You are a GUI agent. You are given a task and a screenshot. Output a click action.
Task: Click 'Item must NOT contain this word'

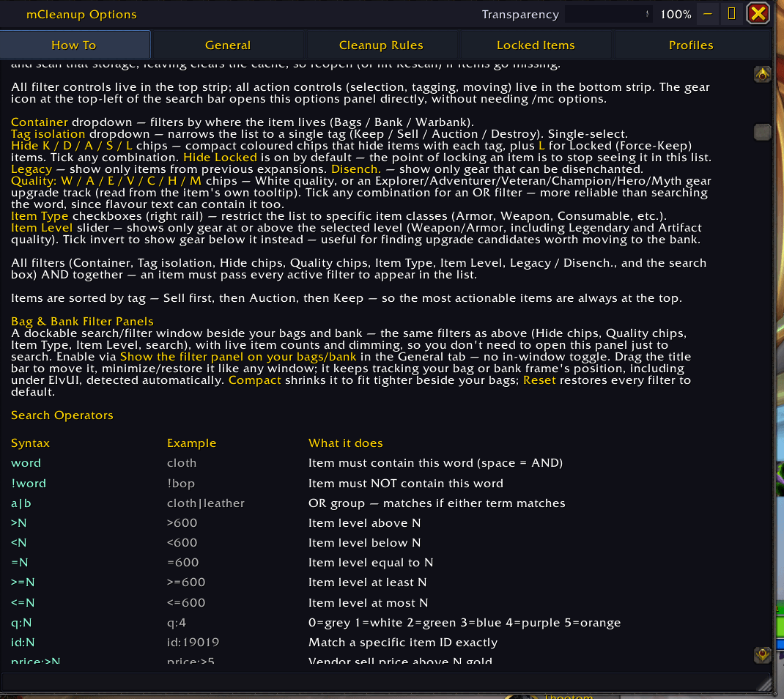pos(405,483)
